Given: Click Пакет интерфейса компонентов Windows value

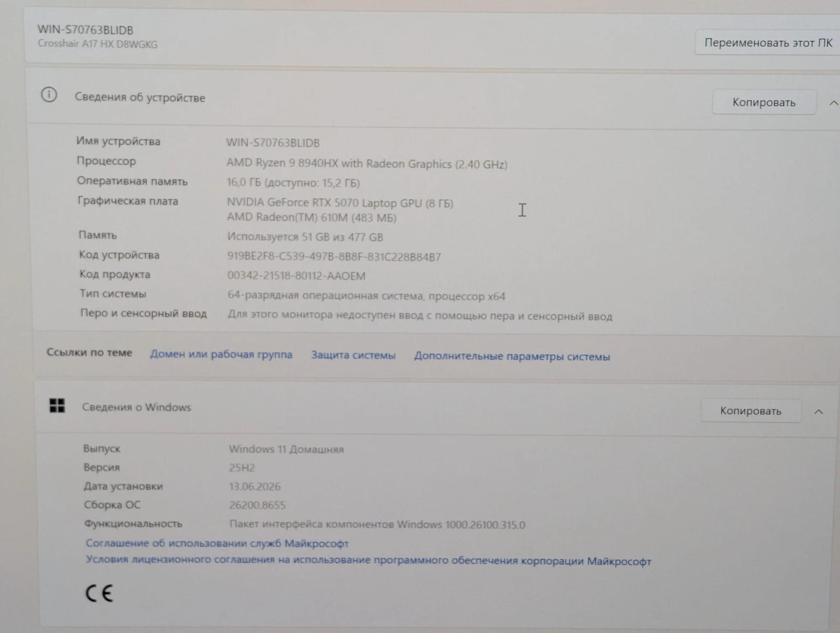Looking at the screenshot, I should [x=377, y=525].
